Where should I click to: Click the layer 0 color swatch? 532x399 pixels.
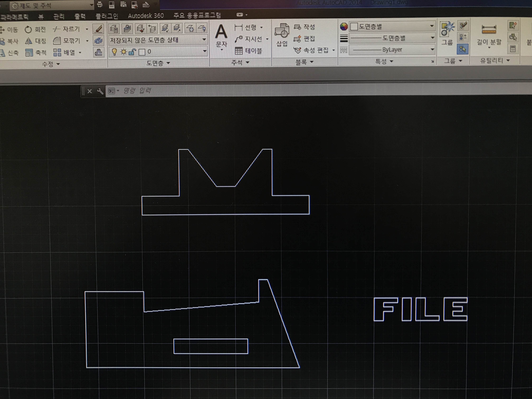click(x=142, y=52)
